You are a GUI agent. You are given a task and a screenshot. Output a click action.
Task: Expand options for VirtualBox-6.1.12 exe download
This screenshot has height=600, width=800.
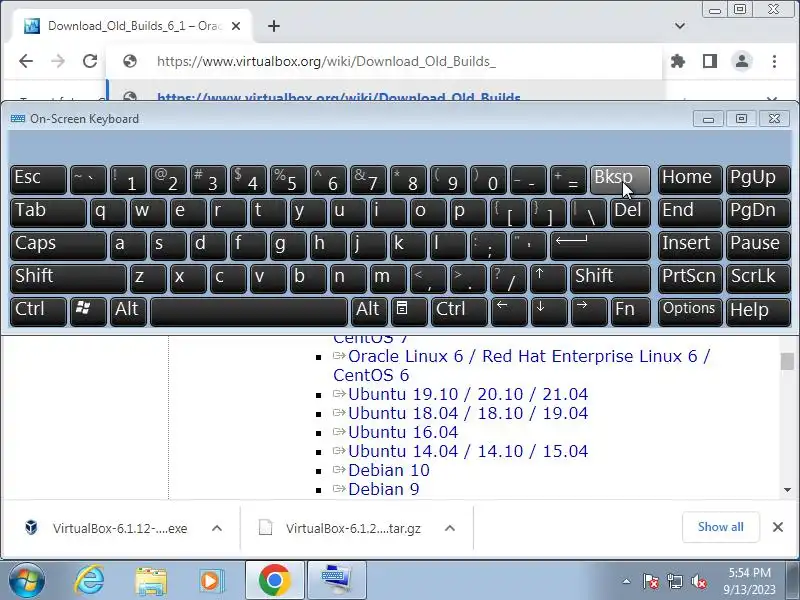point(217,528)
